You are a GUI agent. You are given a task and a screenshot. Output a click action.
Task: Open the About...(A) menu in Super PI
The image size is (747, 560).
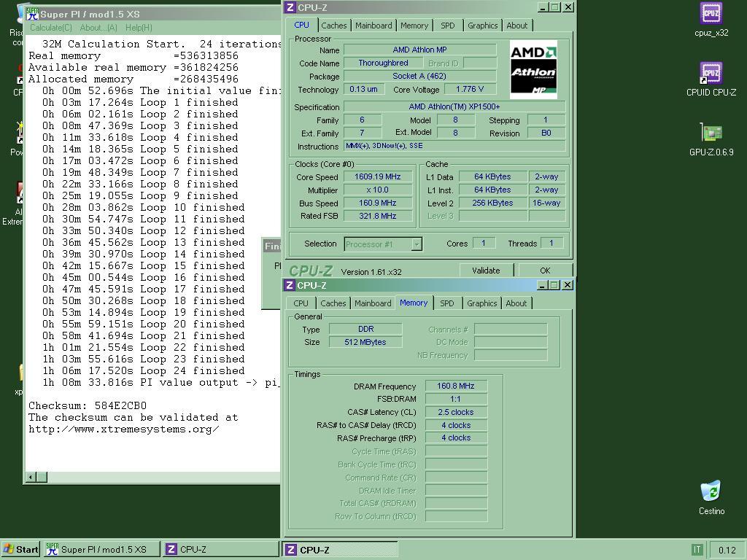pos(98,28)
